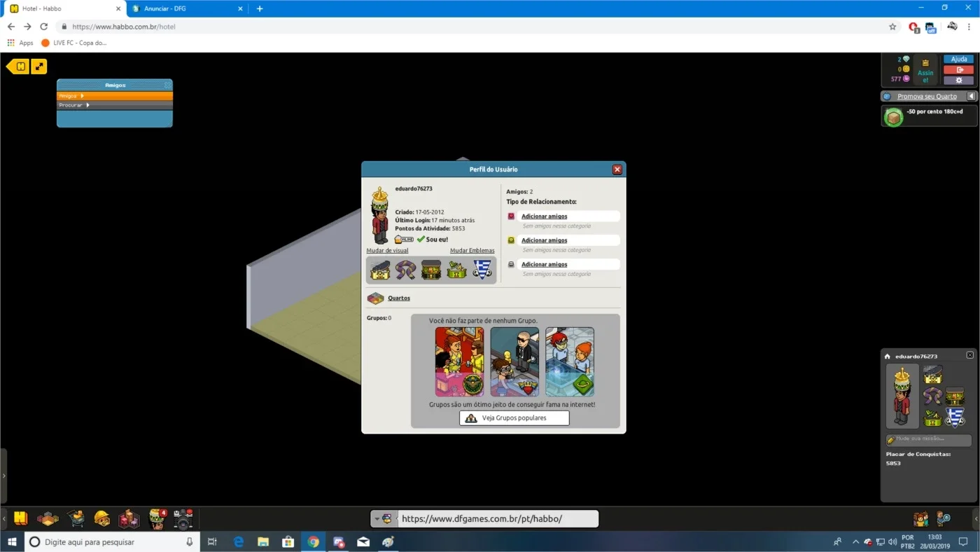The height and width of the screenshot is (552, 980).
Task: Click the purple duckets currency icon
Action: tap(906, 79)
